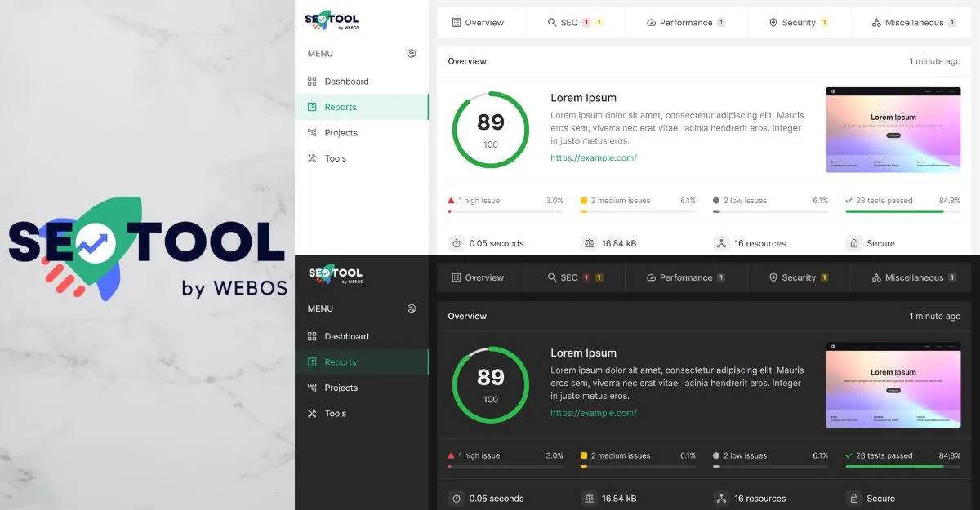Click the Security shield icon in light tabs
The width and height of the screenshot is (980, 510).
pyautogui.click(x=773, y=23)
